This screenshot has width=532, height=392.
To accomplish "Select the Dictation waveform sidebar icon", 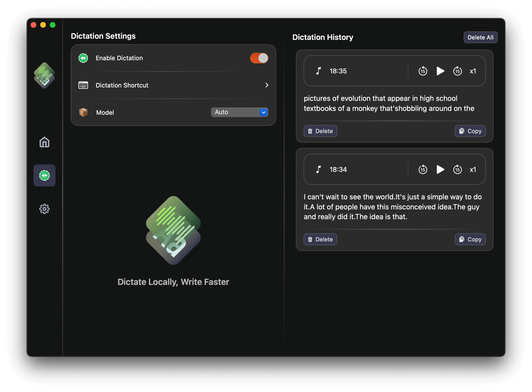I will pos(44,175).
